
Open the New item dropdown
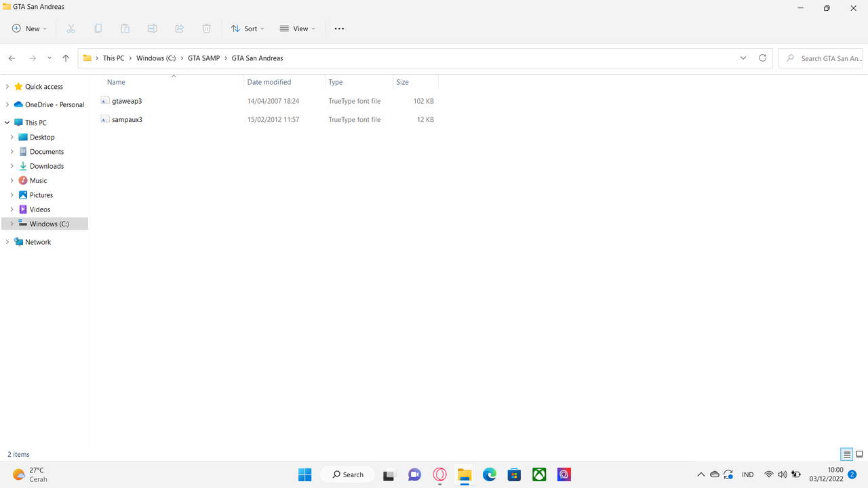click(x=29, y=28)
